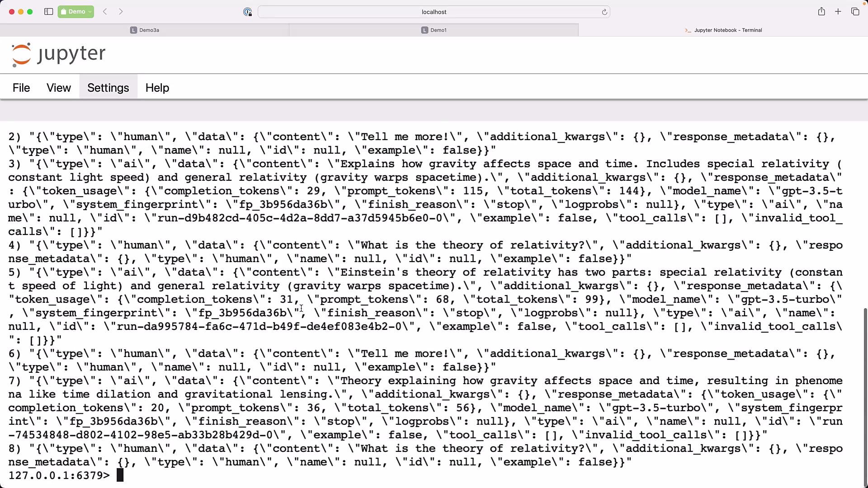Go forward with the browser forward arrow
The height and width of the screenshot is (488, 868).
(121, 12)
